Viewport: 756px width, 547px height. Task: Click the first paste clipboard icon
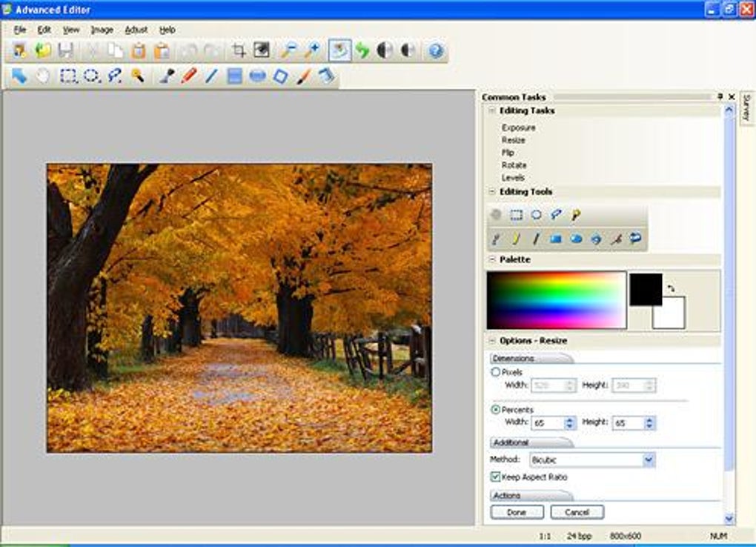[x=139, y=50]
